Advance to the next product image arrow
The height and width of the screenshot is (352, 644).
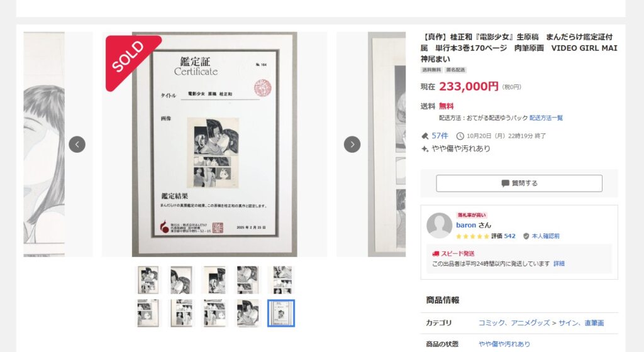point(352,145)
